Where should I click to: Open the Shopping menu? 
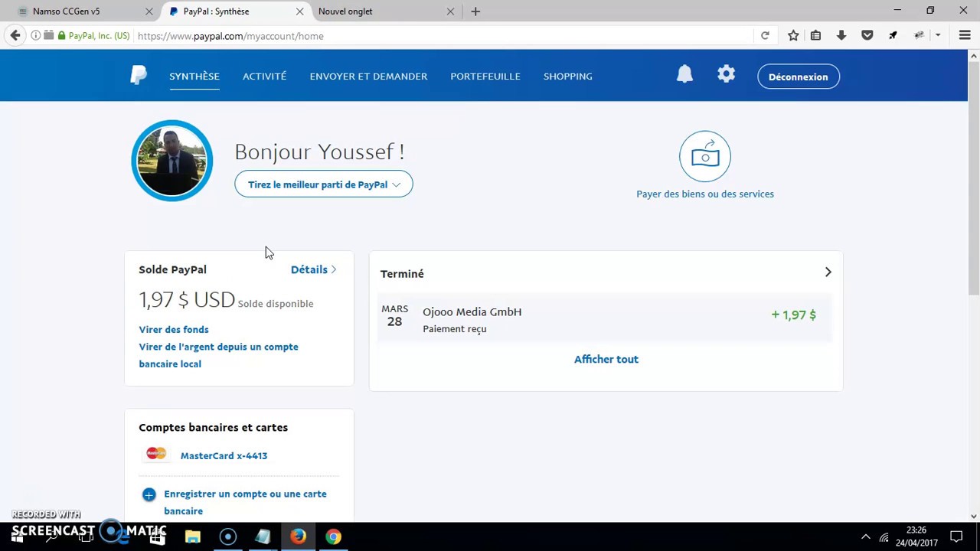click(568, 76)
